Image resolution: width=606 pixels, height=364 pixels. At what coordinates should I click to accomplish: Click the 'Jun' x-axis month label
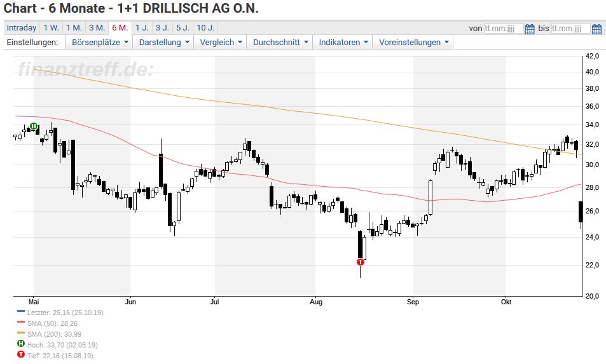(x=130, y=302)
